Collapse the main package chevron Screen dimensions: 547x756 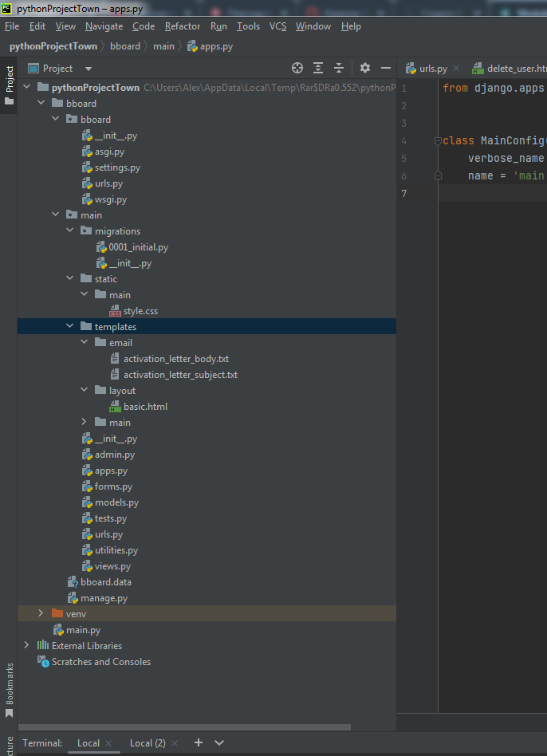coord(56,215)
